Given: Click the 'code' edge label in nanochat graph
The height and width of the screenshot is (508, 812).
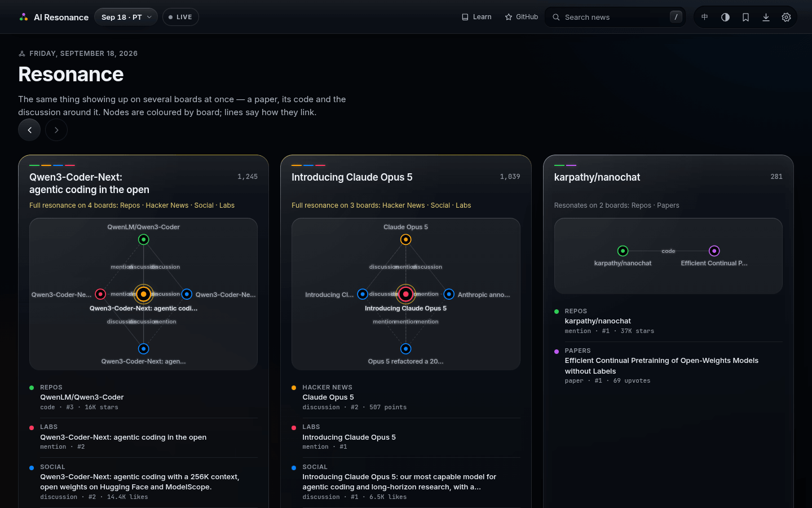Looking at the screenshot, I should coord(668,251).
